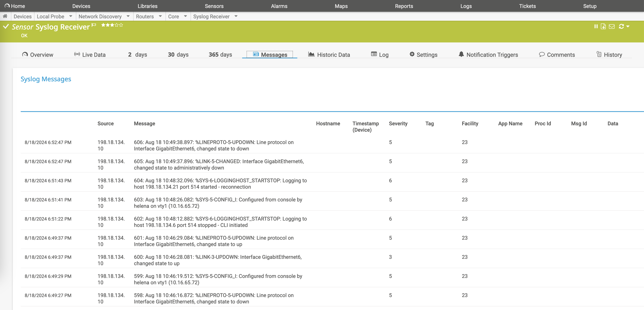Click the add ticket document icon
The image size is (644, 310).
tap(603, 26)
